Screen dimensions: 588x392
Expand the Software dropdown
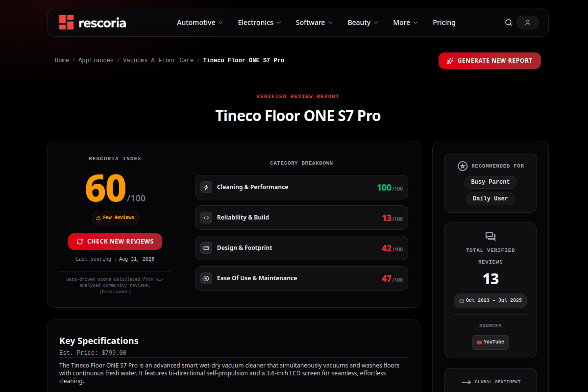[314, 23]
